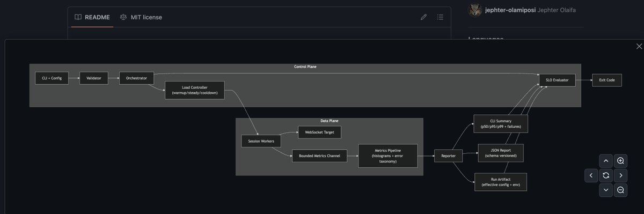Select the CLI Summary node

pos(501,124)
